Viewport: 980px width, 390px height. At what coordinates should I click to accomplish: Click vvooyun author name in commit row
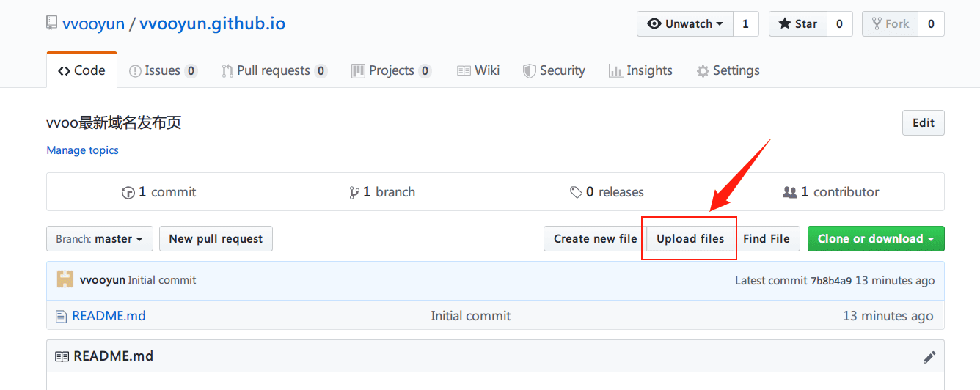tap(102, 280)
